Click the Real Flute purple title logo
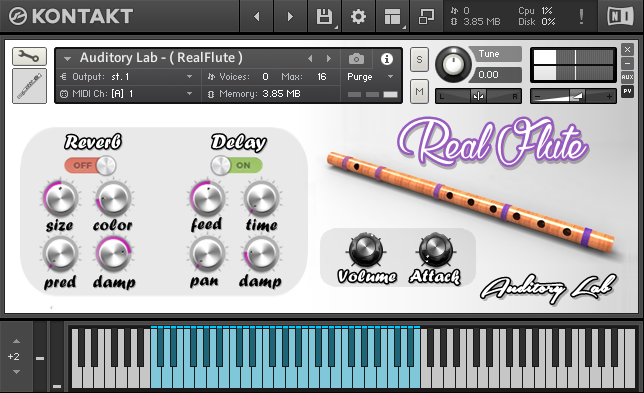Viewport: 644px width, 393px height. (x=493, y=142)
